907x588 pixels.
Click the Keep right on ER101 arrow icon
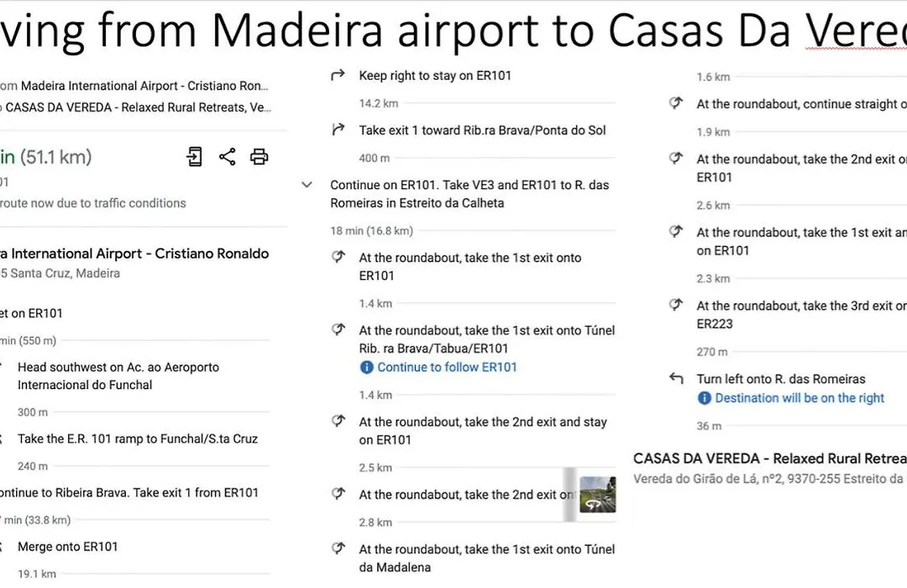tap(338, 75)
